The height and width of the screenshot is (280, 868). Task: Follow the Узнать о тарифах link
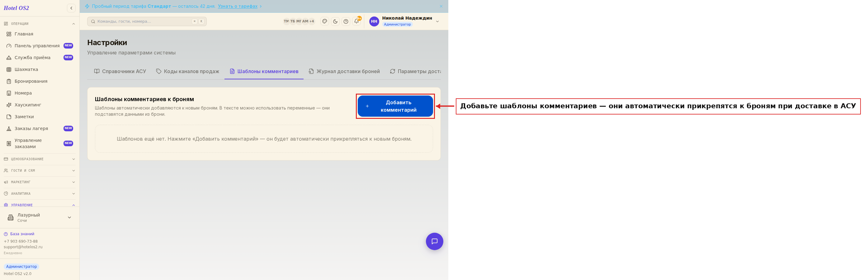point(238,6)
